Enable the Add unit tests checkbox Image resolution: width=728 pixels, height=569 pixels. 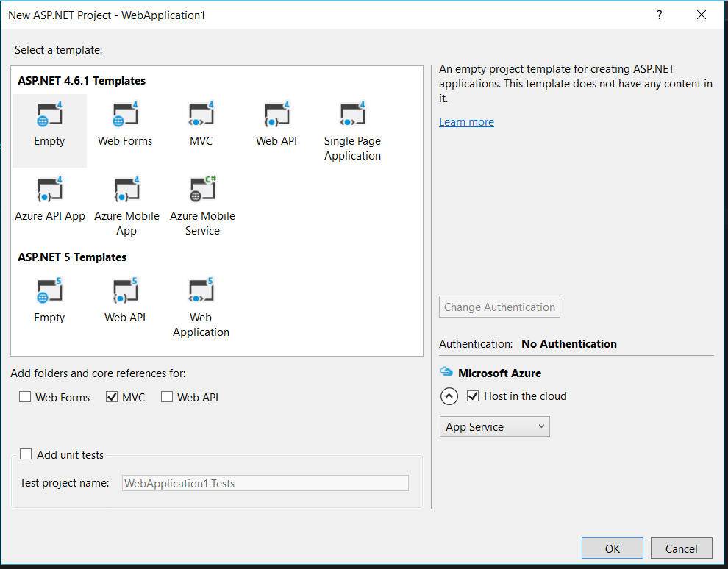pos(26,454)
